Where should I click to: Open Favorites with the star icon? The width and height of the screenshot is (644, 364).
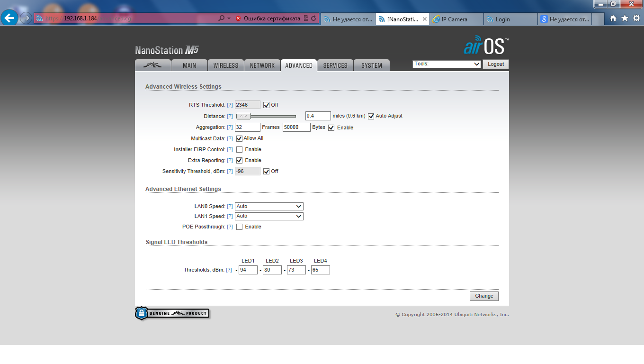(625, 18)
